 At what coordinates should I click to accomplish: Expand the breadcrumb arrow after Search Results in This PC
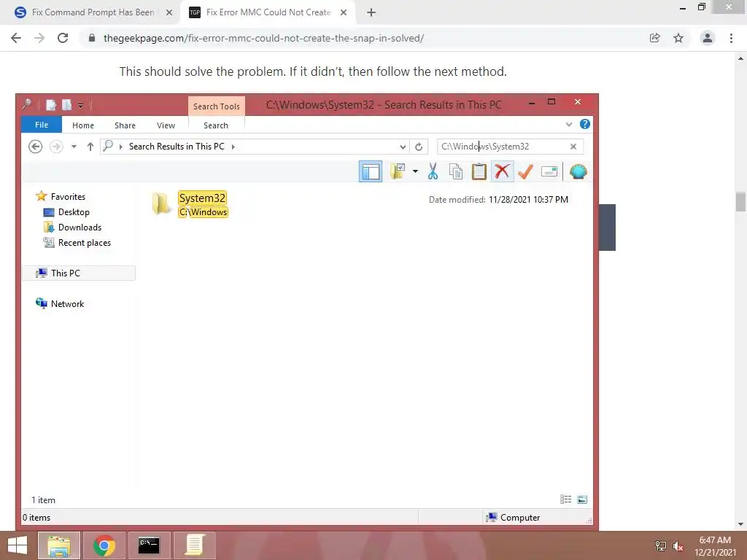click(233, 147)
